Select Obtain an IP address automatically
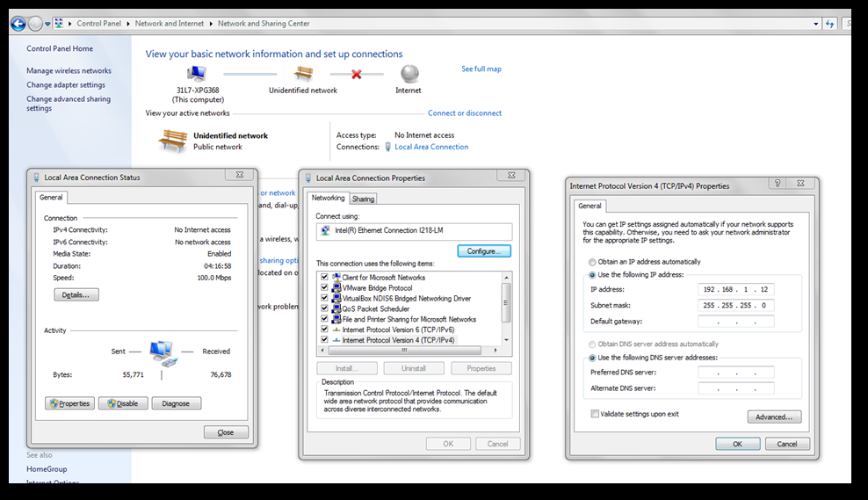The image size is (868, 500). pyautogui.click(x=592, y=262)
